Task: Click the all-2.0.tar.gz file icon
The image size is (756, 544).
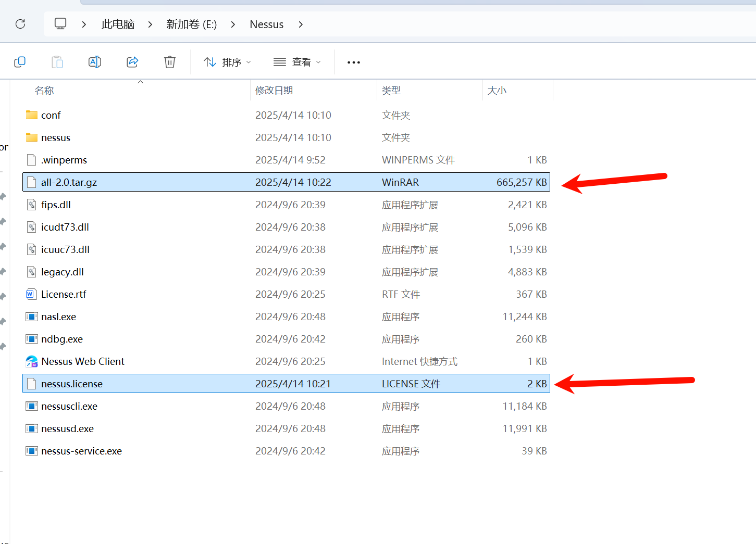Action: 32,182
